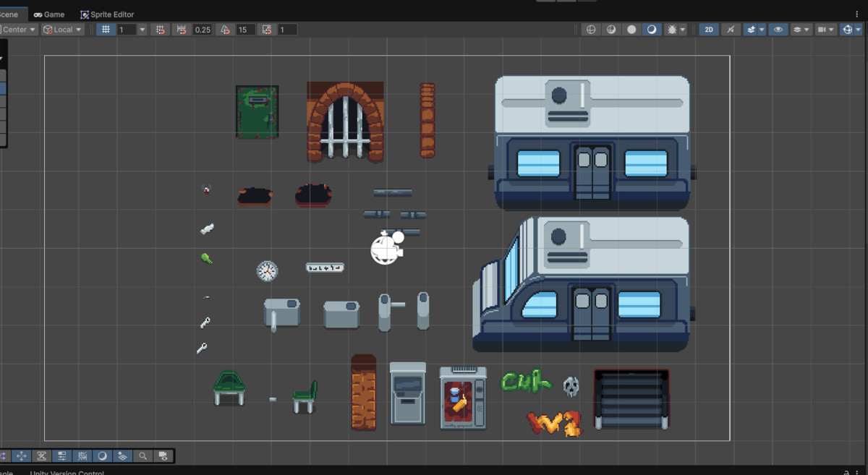The height and width of the screenshot is (475, 868).
Task: Select the green CUH graffiti sprite
Action: pyautogui.click(x=526, y=382)
